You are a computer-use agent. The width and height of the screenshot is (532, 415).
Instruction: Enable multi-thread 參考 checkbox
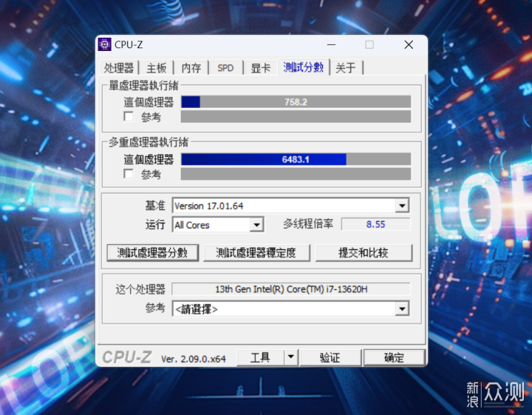tap(129, 174)
